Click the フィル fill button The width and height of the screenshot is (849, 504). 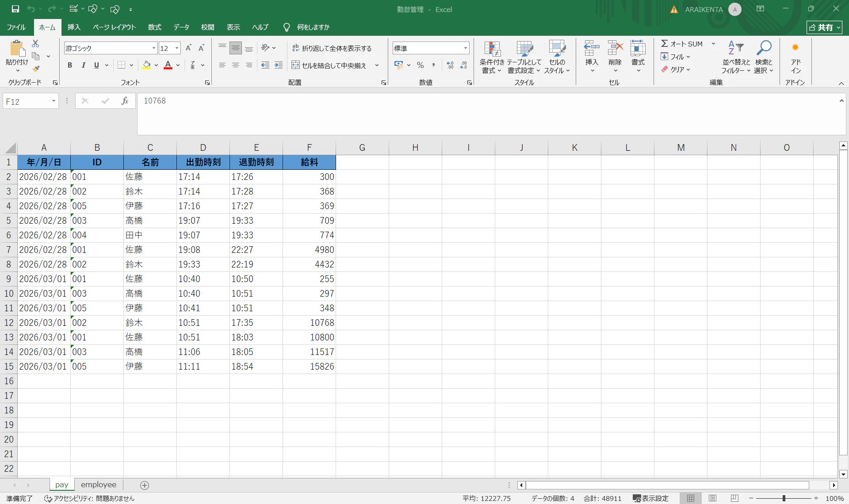[x=675, y=57]
